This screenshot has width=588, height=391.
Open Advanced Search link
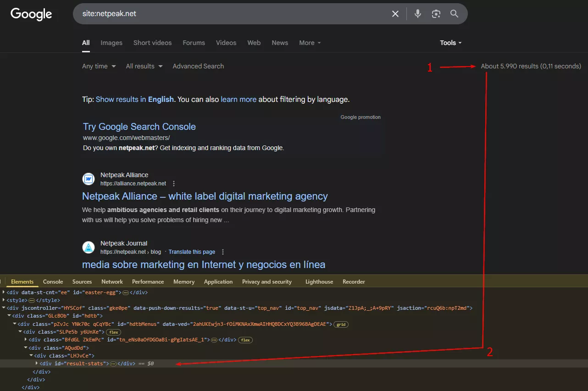pyautogui.click(x=198, y=66)
